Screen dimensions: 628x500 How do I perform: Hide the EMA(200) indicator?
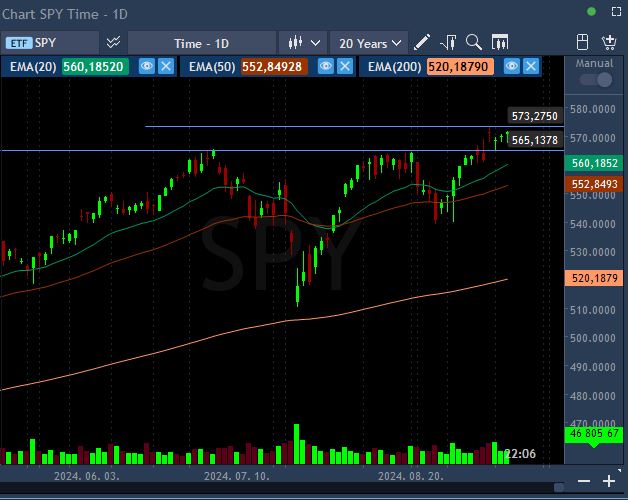[511, 66]
